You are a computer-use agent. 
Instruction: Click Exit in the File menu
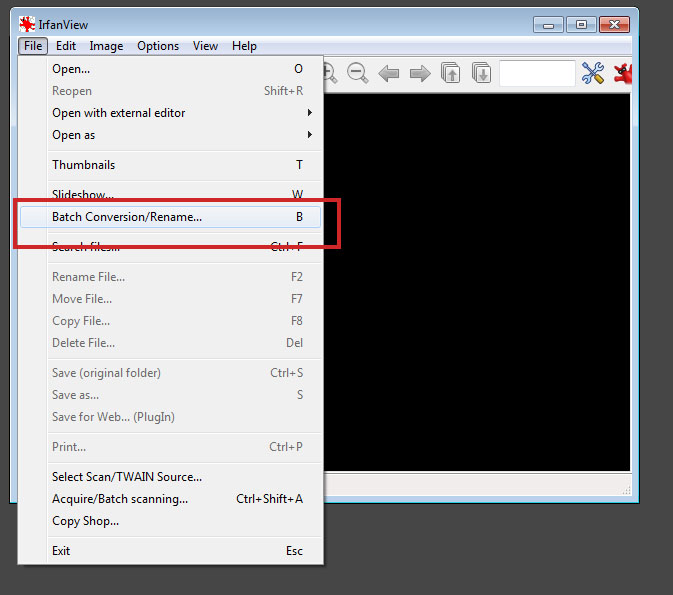coord(170,551)
